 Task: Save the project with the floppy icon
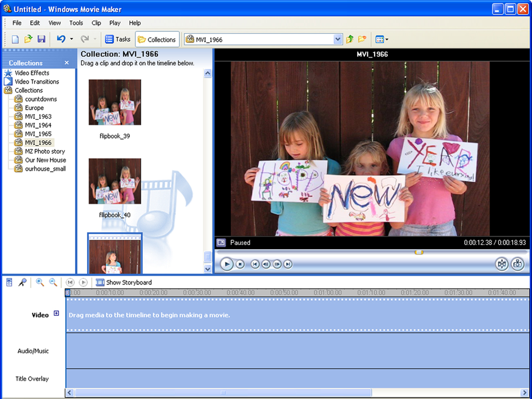point(41,39)
